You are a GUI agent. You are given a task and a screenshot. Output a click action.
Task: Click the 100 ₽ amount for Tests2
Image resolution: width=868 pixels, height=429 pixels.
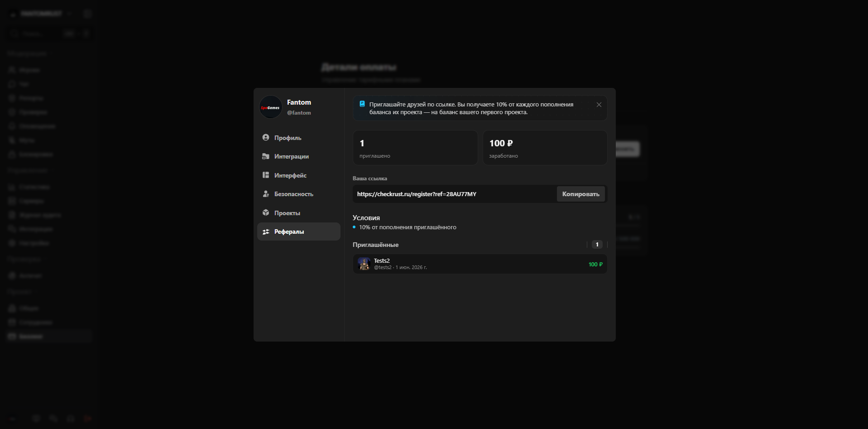(x=595, y=264)
